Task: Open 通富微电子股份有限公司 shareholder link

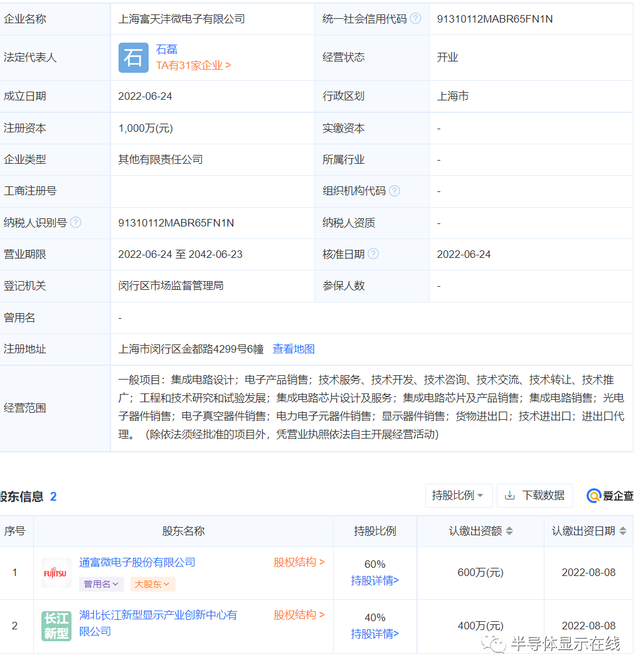Action: tap(137, 562)
